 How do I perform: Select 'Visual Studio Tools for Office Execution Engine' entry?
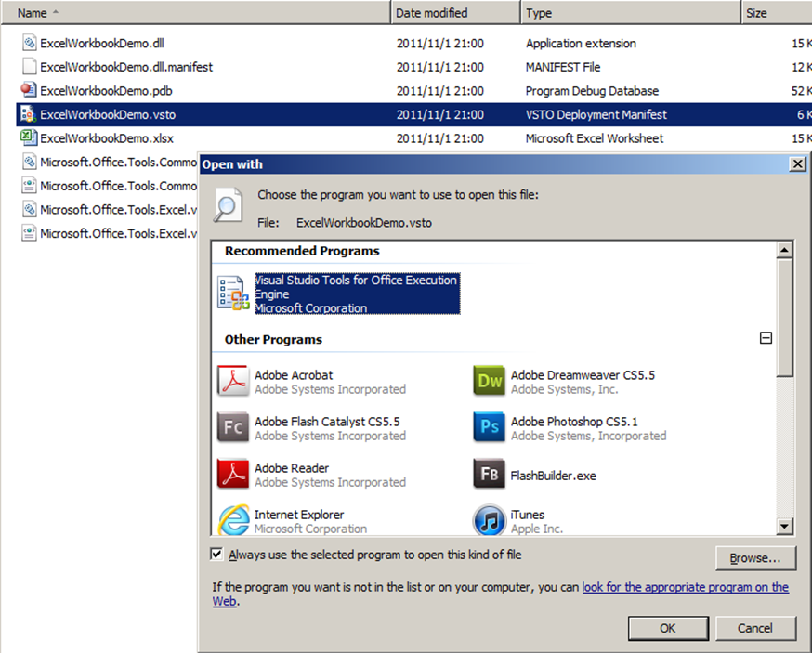357,294
